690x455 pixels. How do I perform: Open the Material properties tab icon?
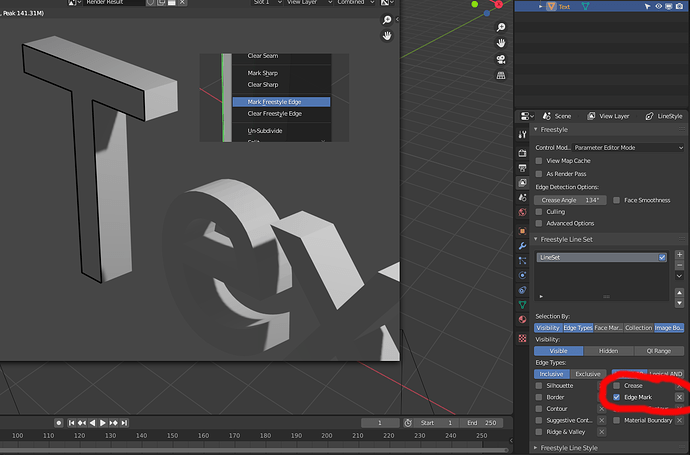click(522, 319)
